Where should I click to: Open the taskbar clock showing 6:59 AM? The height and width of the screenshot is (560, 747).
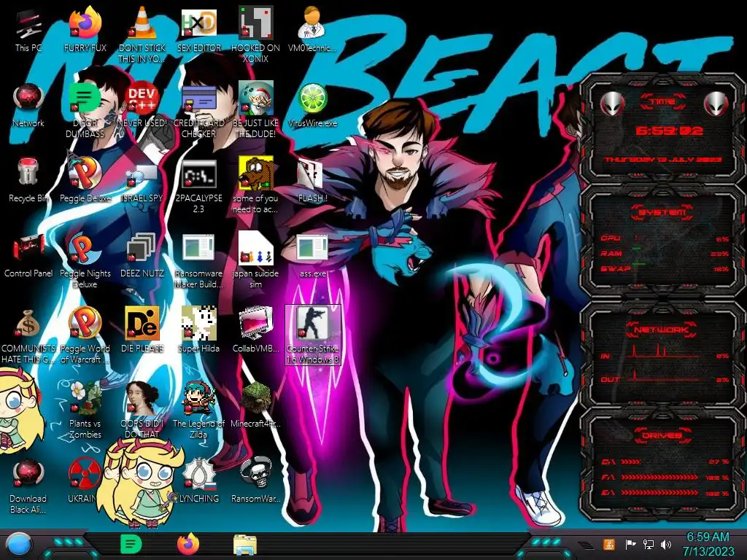click(708, 544)
